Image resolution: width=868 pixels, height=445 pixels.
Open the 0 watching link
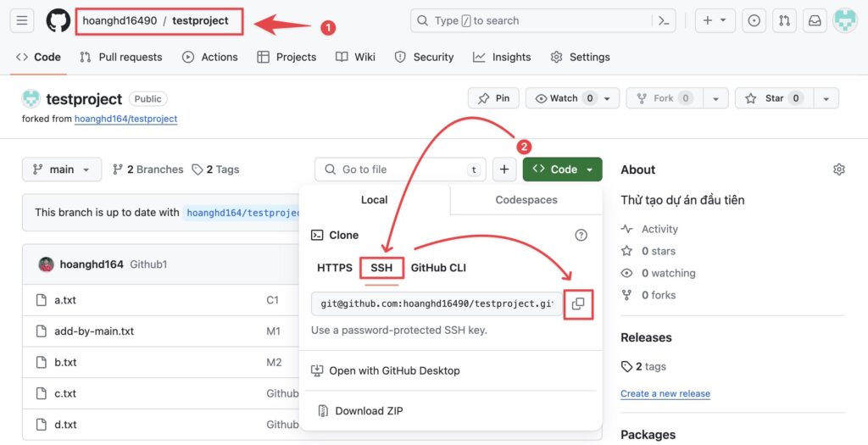point(658,274)
